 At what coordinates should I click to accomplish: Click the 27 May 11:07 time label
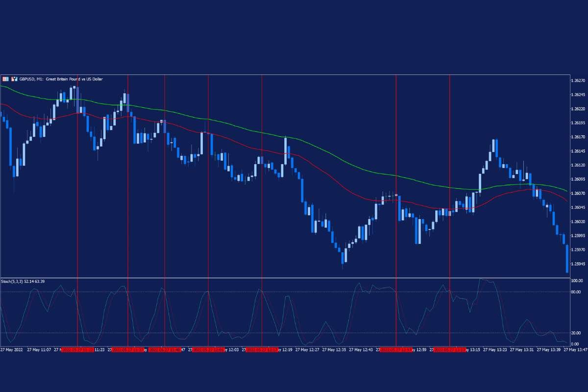point(39,350)
